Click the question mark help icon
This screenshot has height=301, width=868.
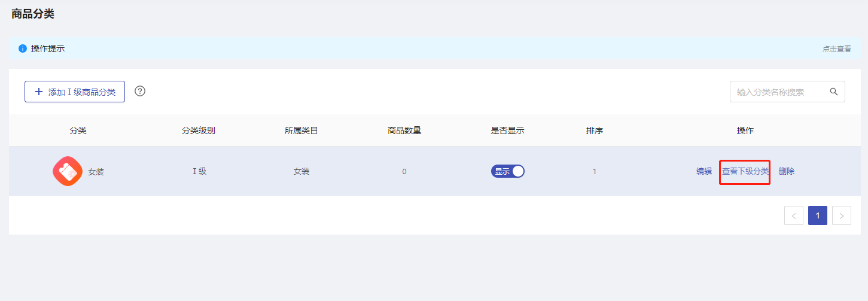click(140, 91)
